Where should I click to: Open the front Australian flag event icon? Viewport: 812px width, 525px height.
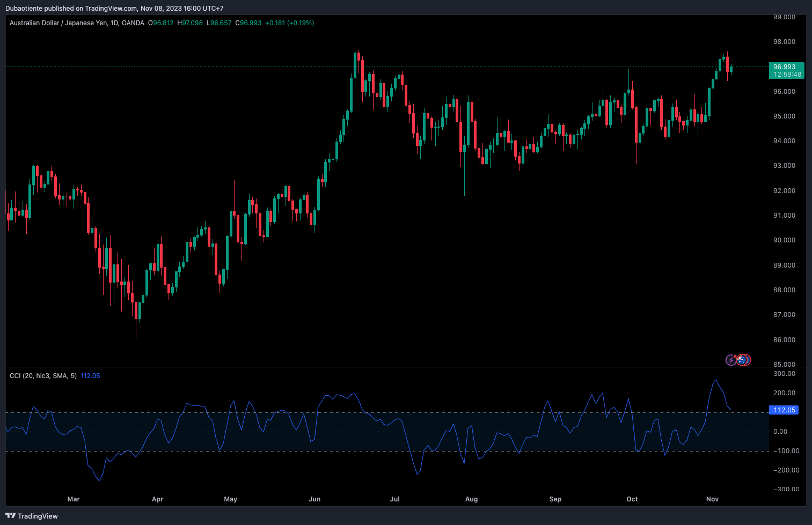[741, 360]
